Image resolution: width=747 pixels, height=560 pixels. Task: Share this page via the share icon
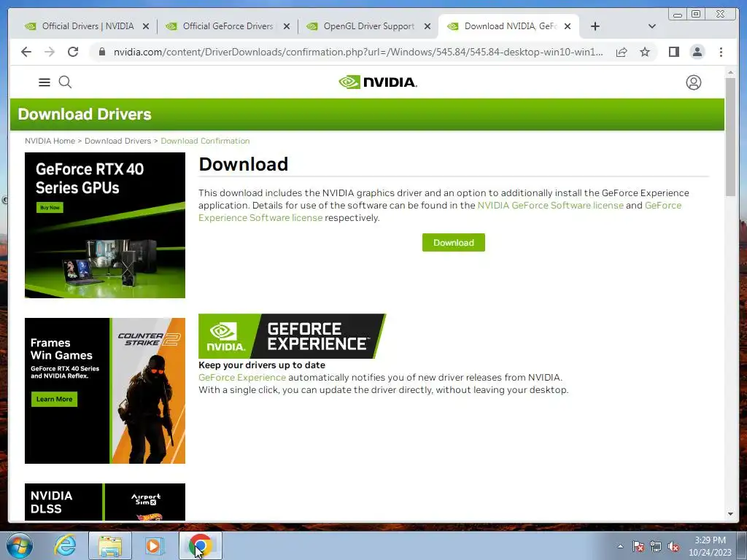622,52
